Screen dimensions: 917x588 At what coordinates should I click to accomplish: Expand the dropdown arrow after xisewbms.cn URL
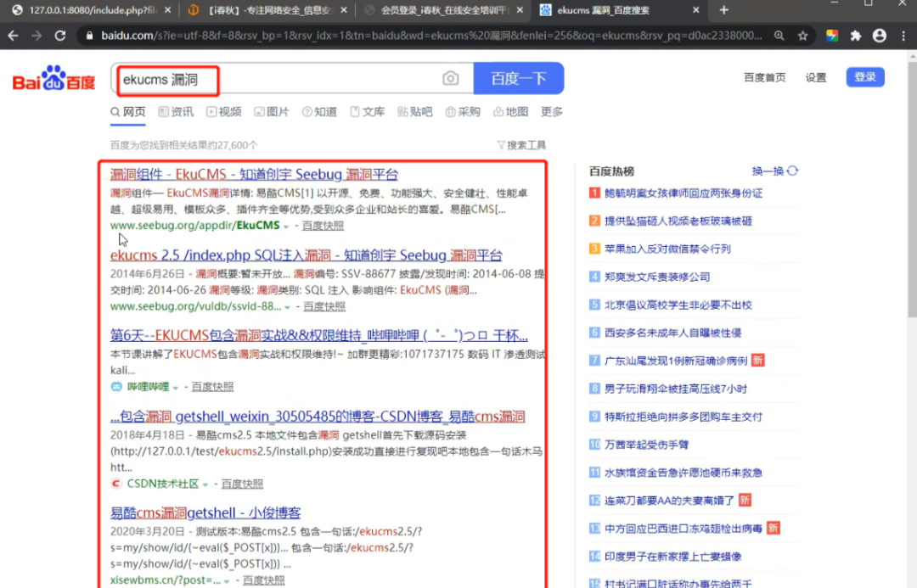[x=227, y=581]
